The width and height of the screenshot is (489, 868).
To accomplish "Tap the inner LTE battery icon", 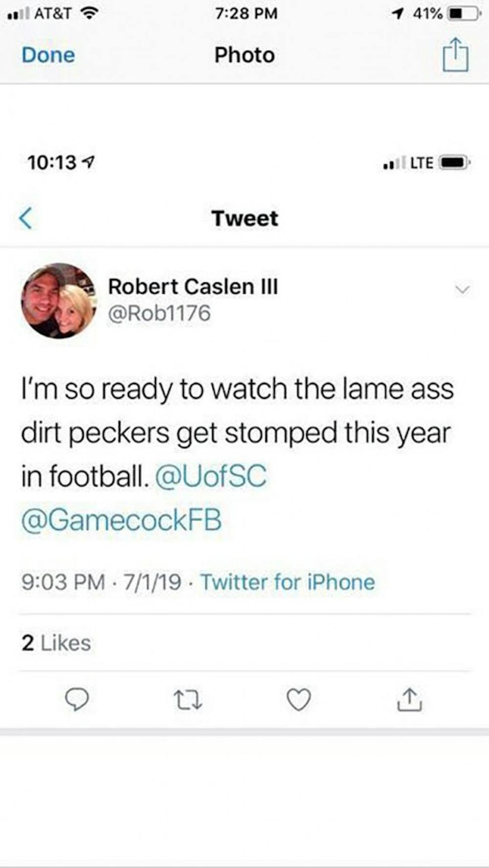I will click(x=455, y=163).
